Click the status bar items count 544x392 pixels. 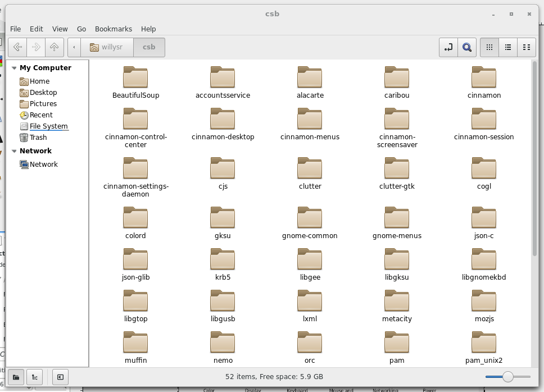[274, 377]
